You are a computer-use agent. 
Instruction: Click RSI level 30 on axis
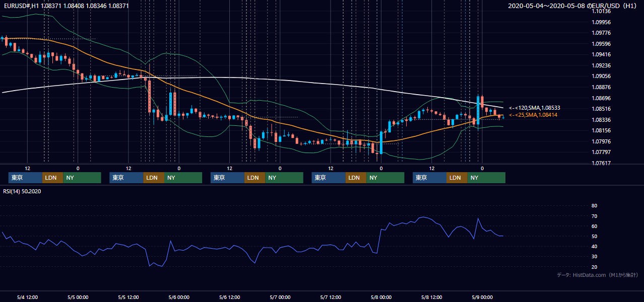(x=594, y=257)
